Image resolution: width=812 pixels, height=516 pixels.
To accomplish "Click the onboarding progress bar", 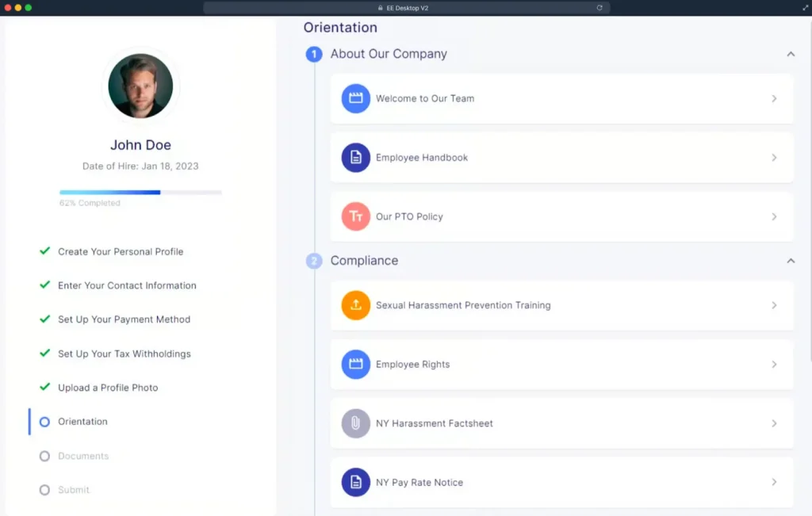I will (140, 192).
